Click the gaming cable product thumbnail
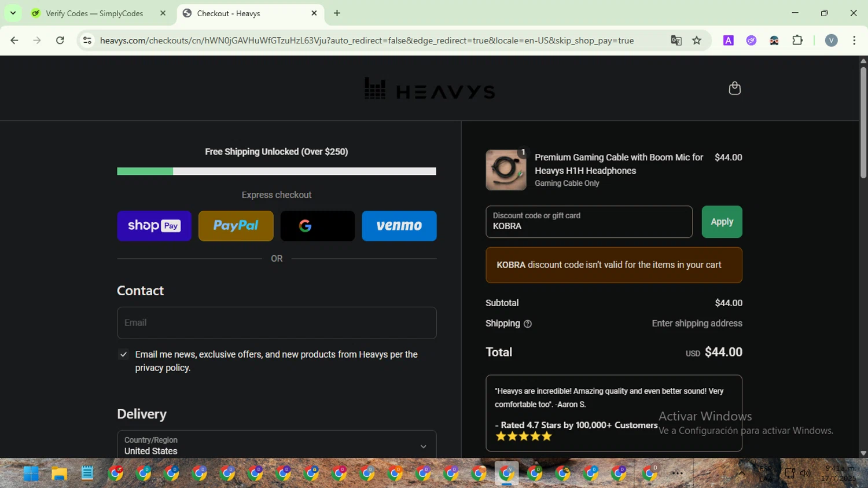 (506, 170)
